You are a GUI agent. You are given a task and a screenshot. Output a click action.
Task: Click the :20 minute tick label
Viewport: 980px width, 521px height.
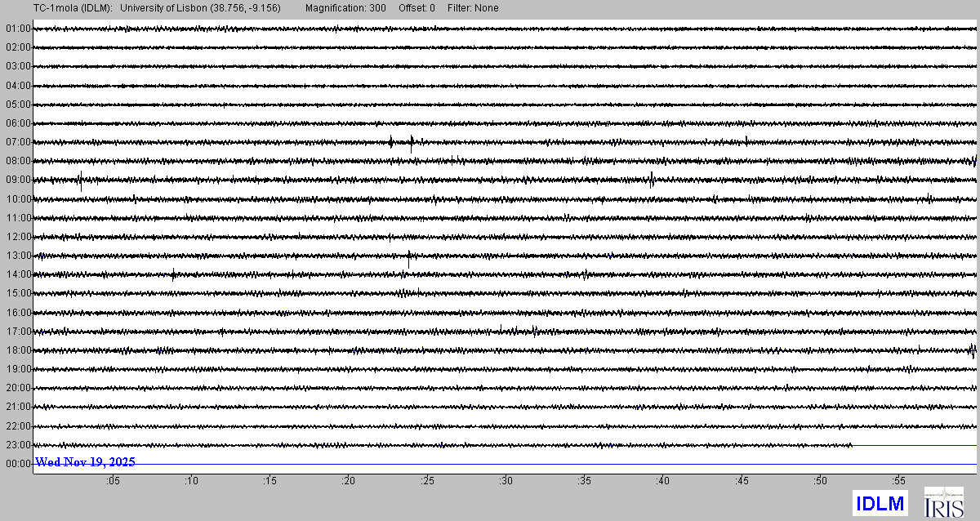[348, 482]
